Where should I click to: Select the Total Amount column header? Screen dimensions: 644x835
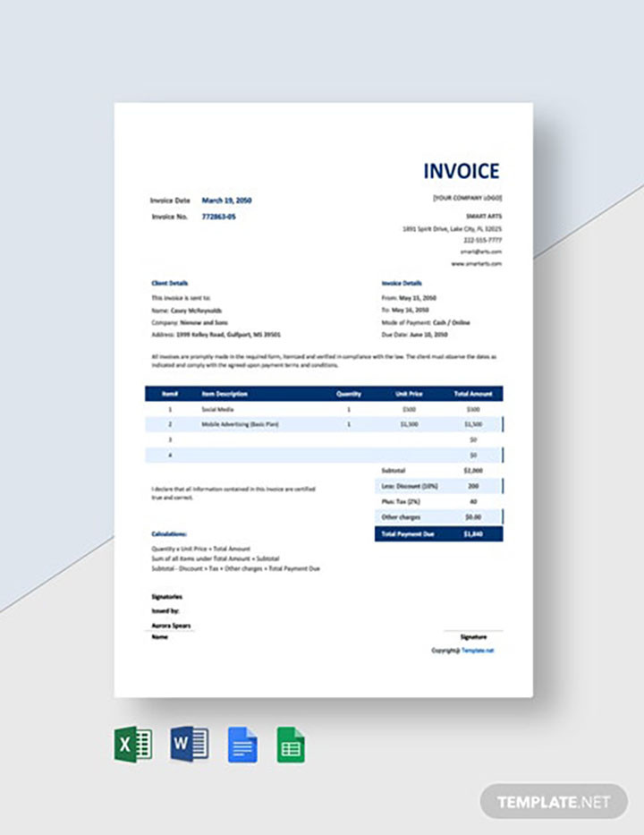click(473, 393)
